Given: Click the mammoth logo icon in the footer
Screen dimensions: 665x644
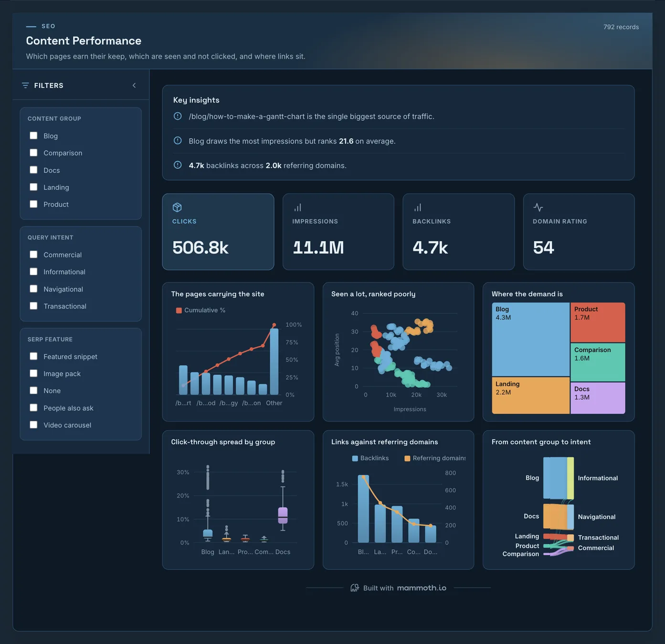Looking at the screenshot, I should (x=355, y=588).
